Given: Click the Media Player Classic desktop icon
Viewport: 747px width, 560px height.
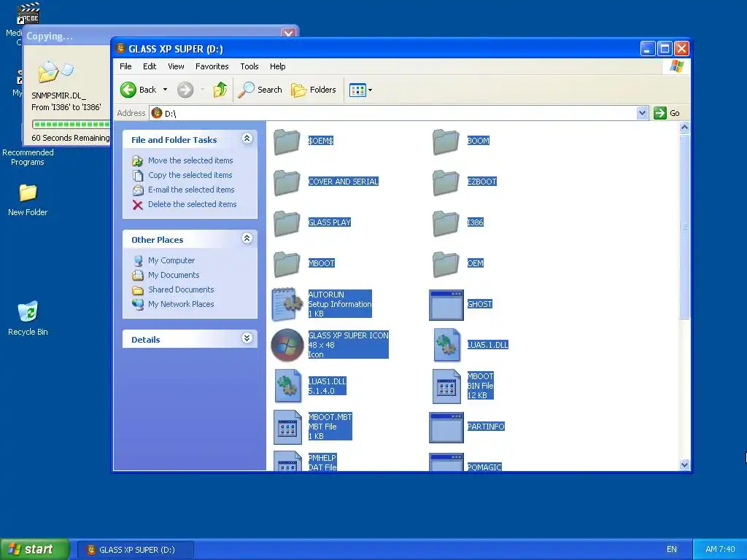Looking at the screenshot, I should (28, 13).
